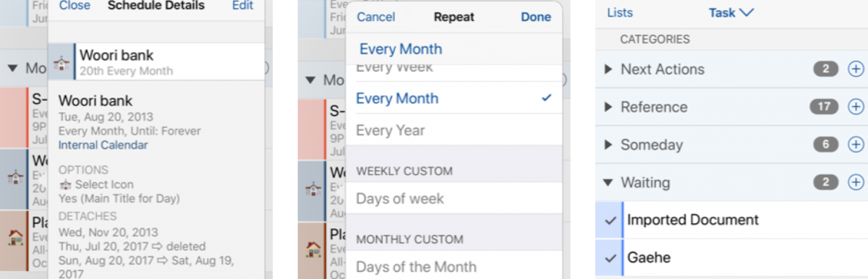The width and height of the screenshot is (868, 279).
Task: Expand the Reference category
Action: pyautogui.click(x=608, y=107)
